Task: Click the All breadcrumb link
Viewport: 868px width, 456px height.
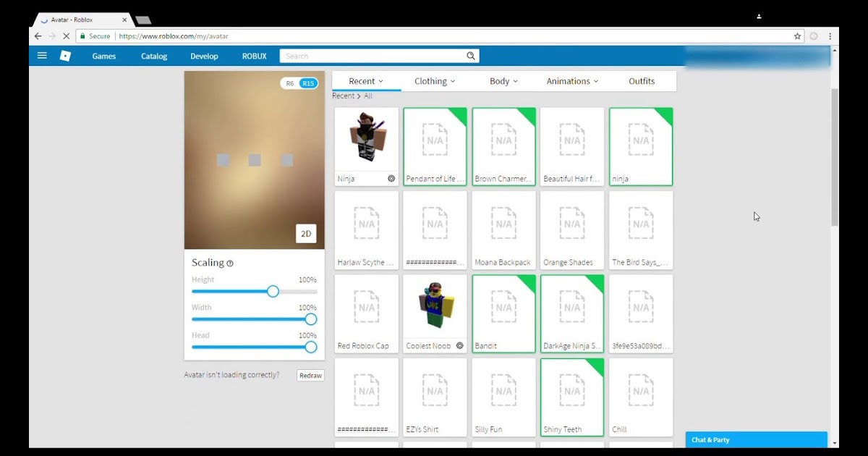Action: (368, 96)
